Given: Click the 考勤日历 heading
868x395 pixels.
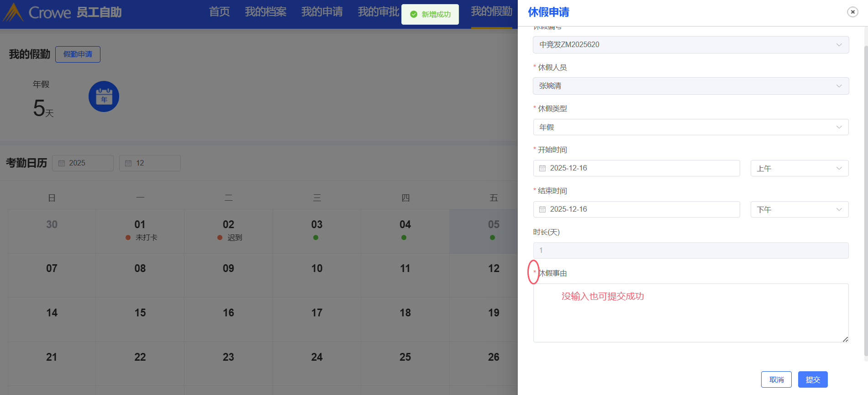Looking at the screenshot, I should click(26, 163).
